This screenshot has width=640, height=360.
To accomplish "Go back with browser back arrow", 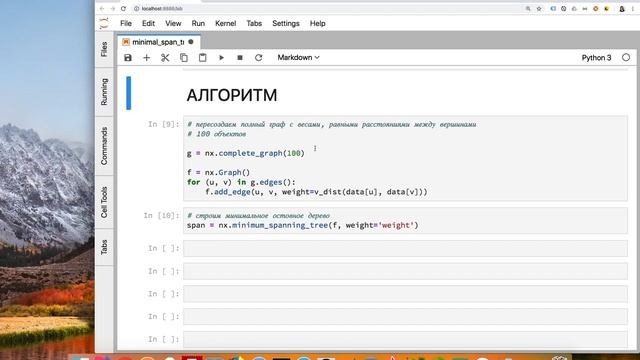I will [102, 9].
